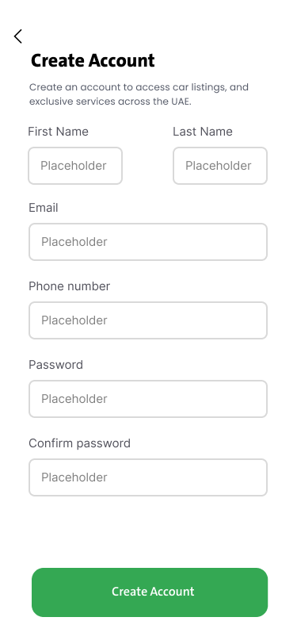Click the 'First Name' label
This screenshot has width=297, height=644.
click(x=59, y=132)
